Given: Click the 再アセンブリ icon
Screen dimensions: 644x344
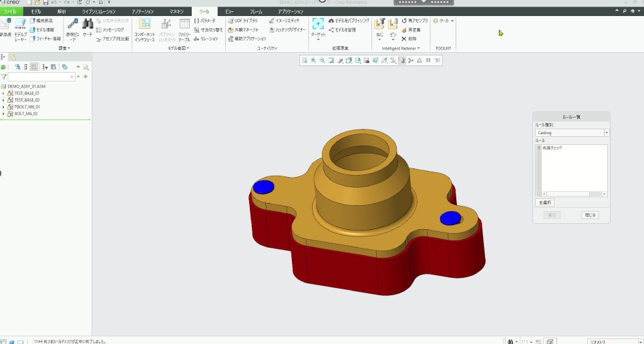Looking at the screenshot, I should point(414,21).
